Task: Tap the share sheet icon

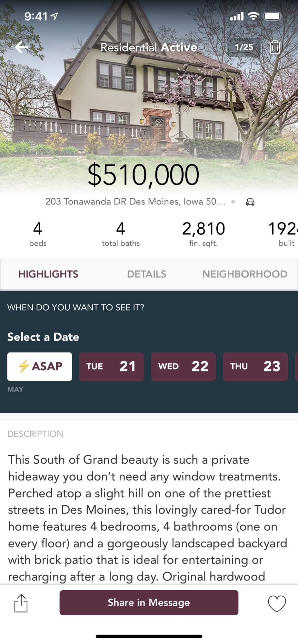Action: click(21, 603)
